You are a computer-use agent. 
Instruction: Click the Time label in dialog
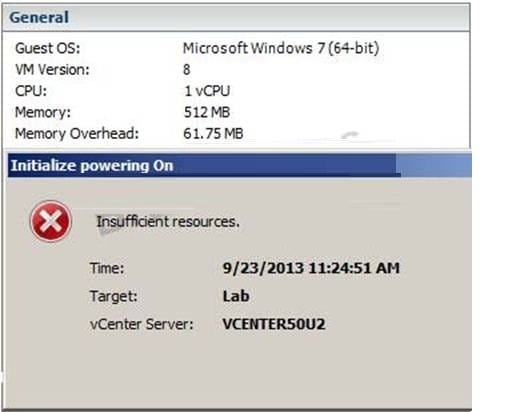click(x=107, y=268)
